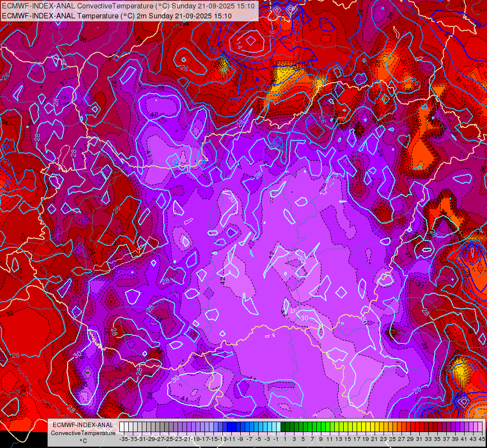Select the legend scale value 9
Screen dimensions: 487x448
tap(321, 440)
